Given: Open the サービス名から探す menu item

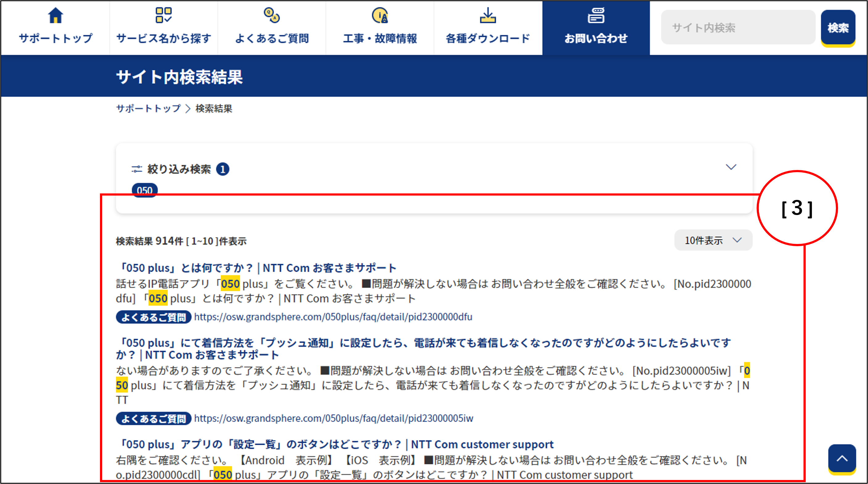Looking at the screenshot, I should click(164, 38).
